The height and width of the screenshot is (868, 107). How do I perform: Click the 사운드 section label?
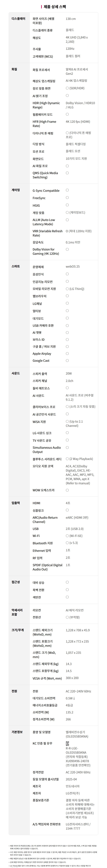[16, 373]
